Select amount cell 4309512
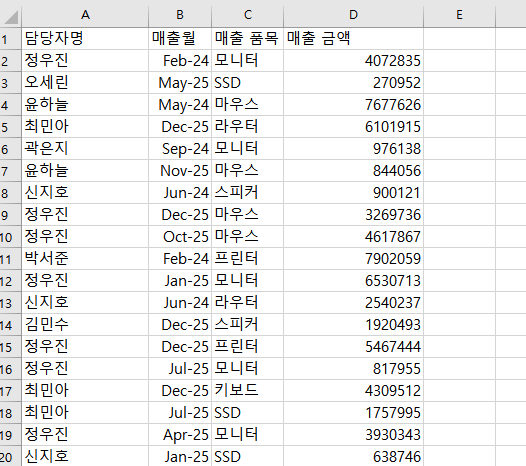526x466 pixels. pos(353,391)
